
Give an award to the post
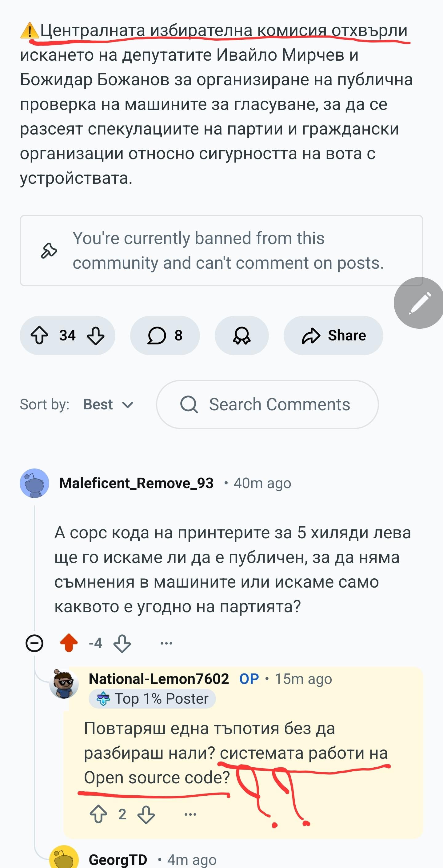tap(241, 336)
